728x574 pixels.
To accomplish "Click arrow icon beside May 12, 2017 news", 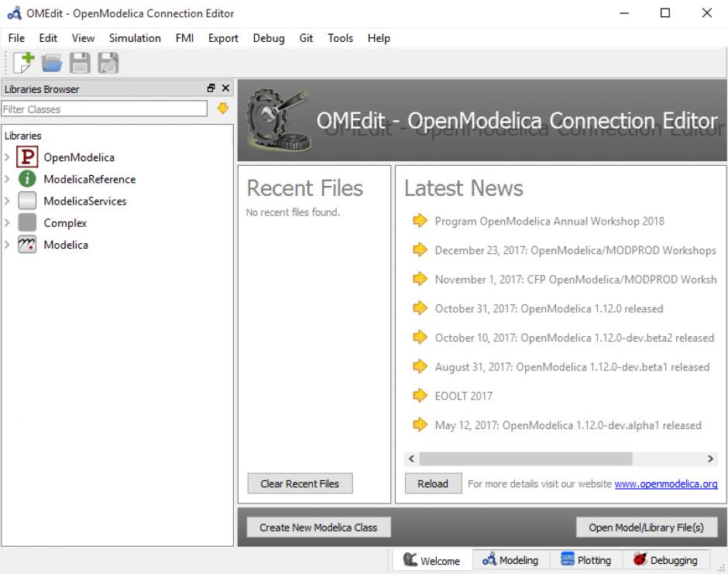I will [420, 424].
